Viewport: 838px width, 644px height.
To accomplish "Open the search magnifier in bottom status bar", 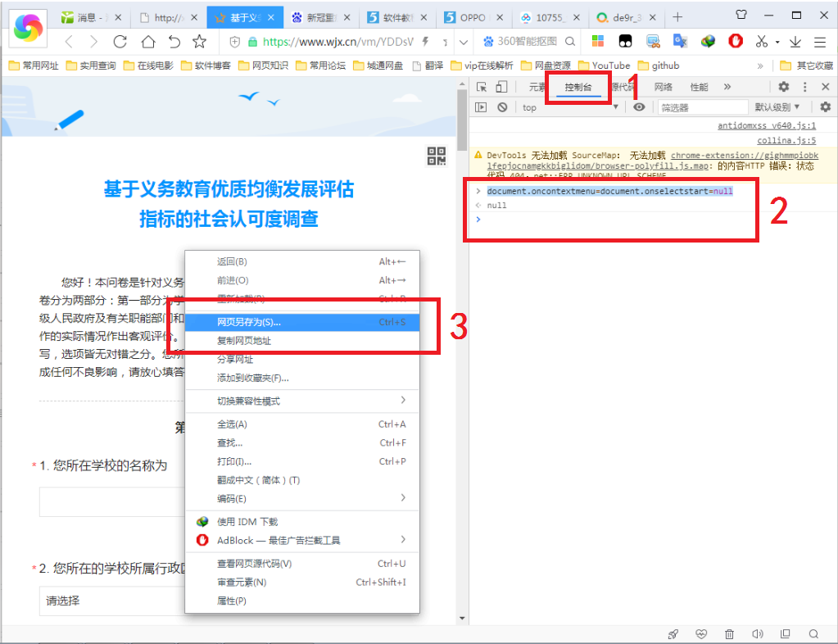I will (813, 633).
